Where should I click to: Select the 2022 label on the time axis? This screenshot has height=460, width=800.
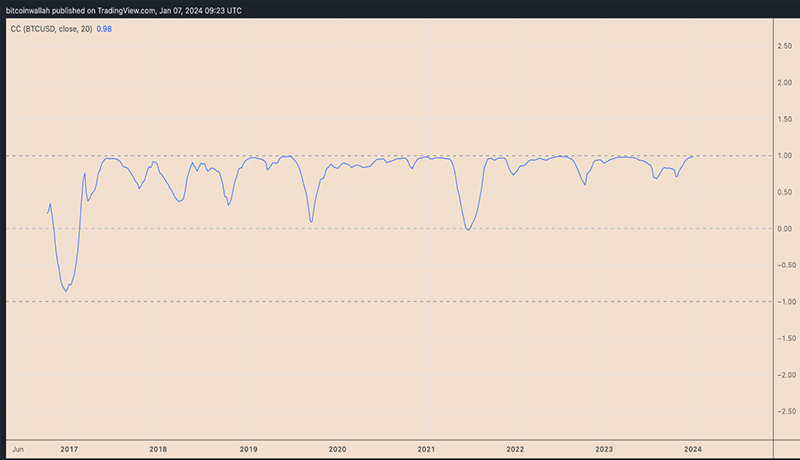(x=515, y=449)
